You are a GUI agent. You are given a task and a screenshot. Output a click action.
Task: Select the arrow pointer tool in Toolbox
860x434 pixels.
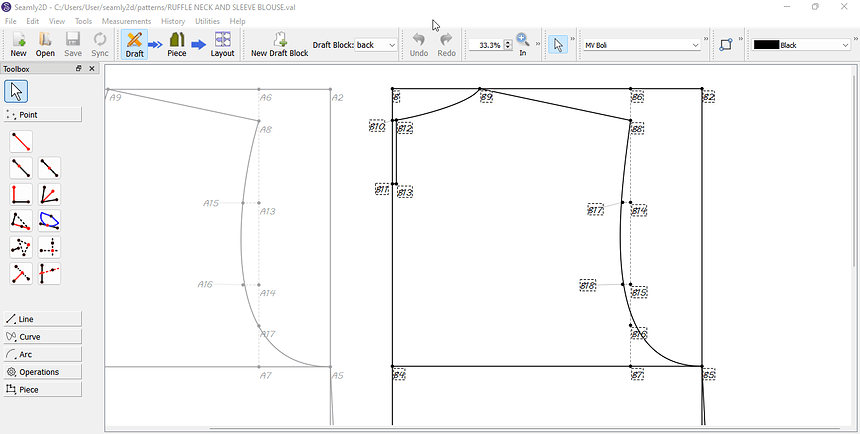[15, 91]
